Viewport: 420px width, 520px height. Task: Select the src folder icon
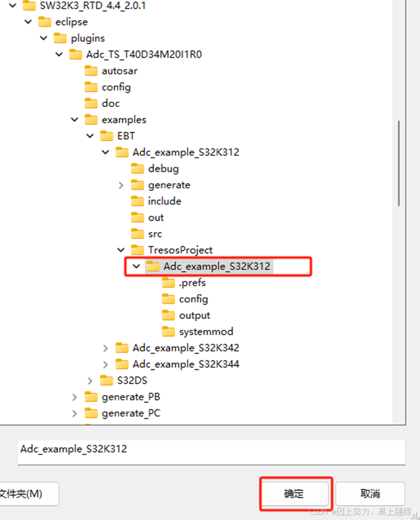tap(138, 234)
